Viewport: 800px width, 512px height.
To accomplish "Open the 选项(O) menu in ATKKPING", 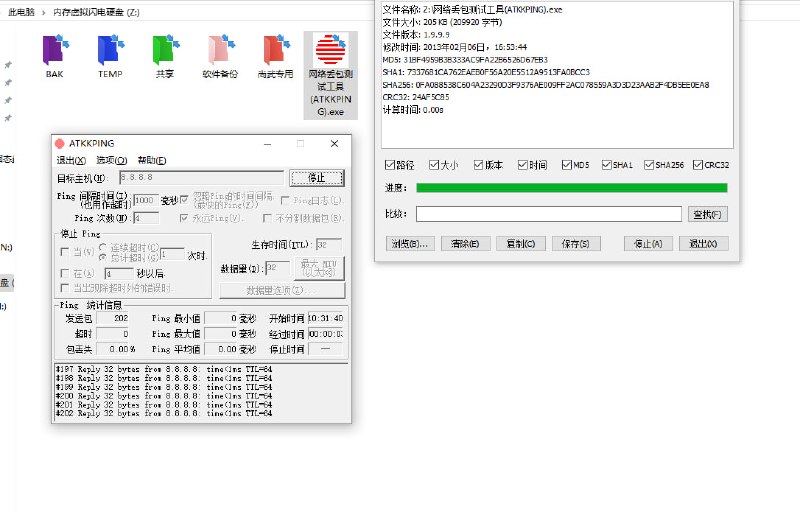I will (x=111, y=160).
